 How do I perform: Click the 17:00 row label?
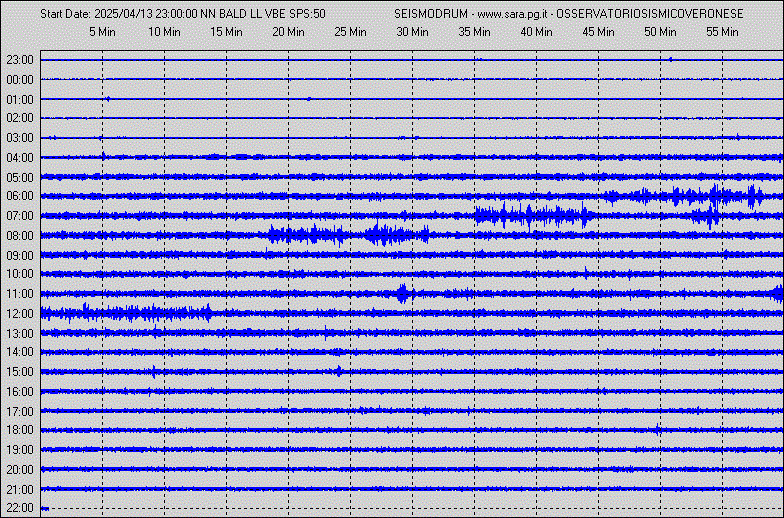tap(20, 412)
